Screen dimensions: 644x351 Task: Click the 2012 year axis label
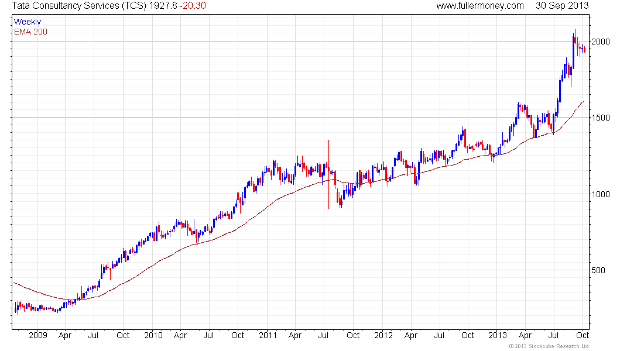pos(383,335)
